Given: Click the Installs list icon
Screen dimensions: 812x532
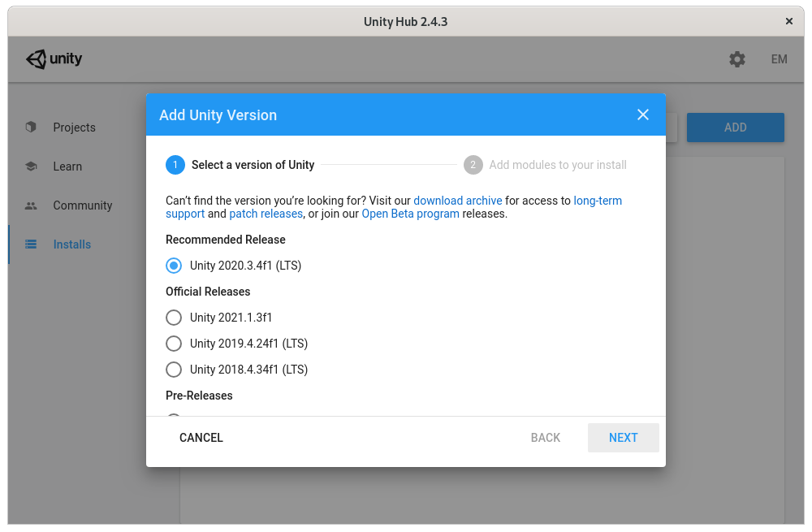Looking at the screenshot, I should (x=31, y=244).
